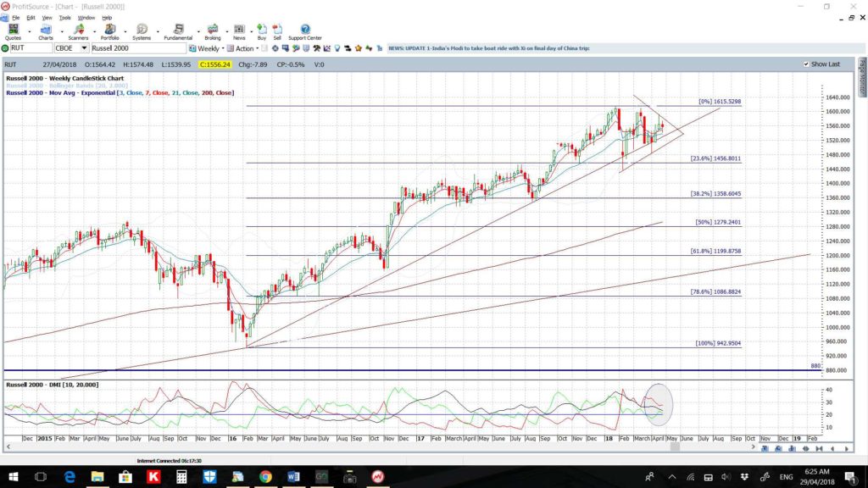This screenshot has height=488, width=868.
Task: Open the News toolbar button
Action: coord(239,32)
